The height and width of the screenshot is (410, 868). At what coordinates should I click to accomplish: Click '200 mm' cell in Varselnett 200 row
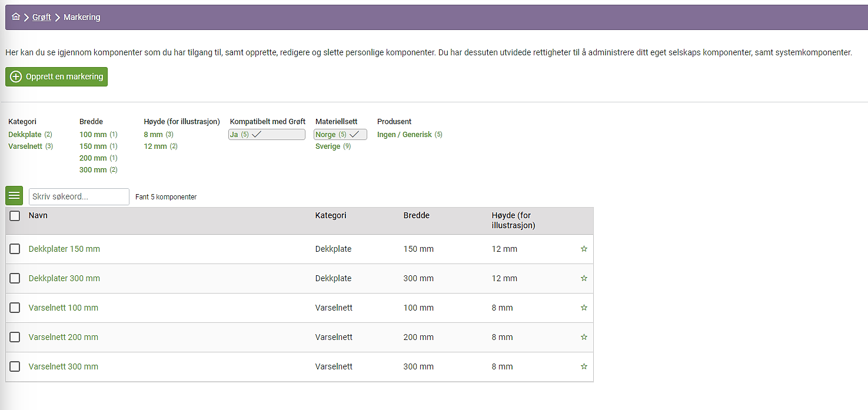418,337
